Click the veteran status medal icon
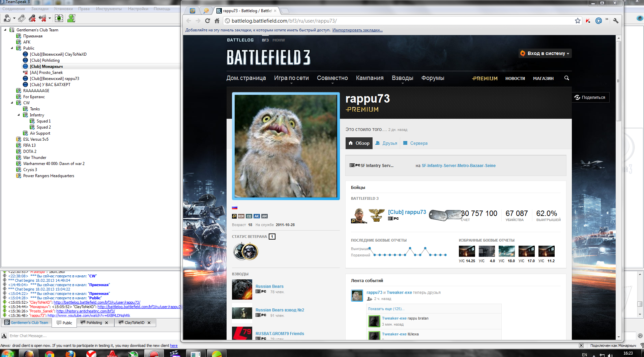 [246, 251]
